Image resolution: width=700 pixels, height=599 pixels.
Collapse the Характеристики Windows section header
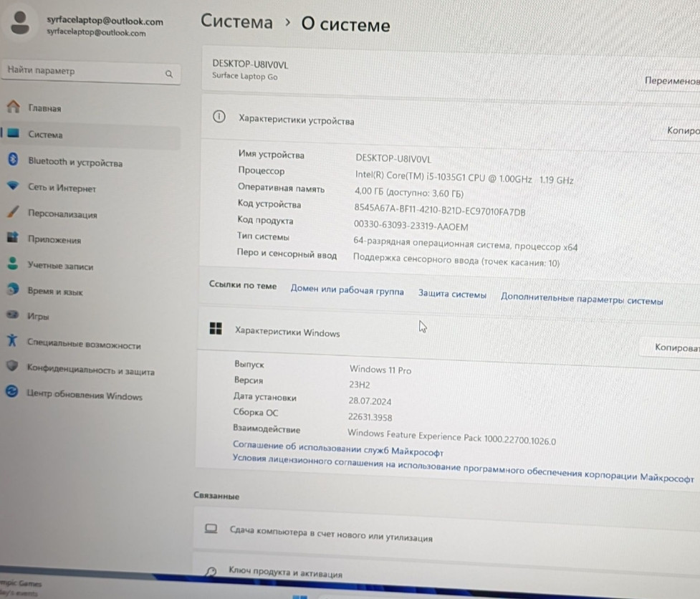point(287,332)
